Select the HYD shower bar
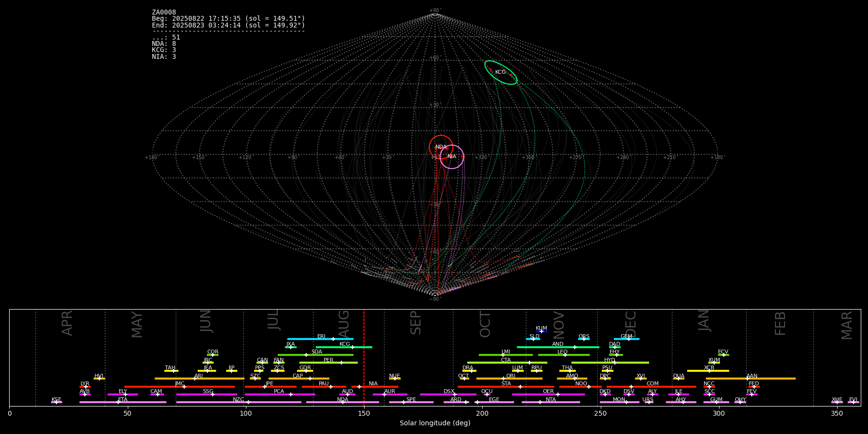868x434 pixels. pyautogui.click(x=610, y=363)
